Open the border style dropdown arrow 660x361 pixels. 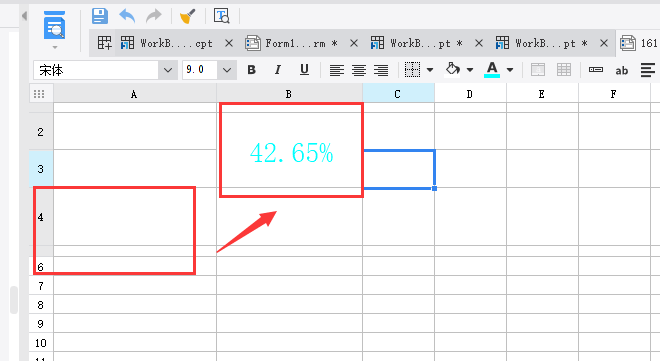(x=430, y=70)
